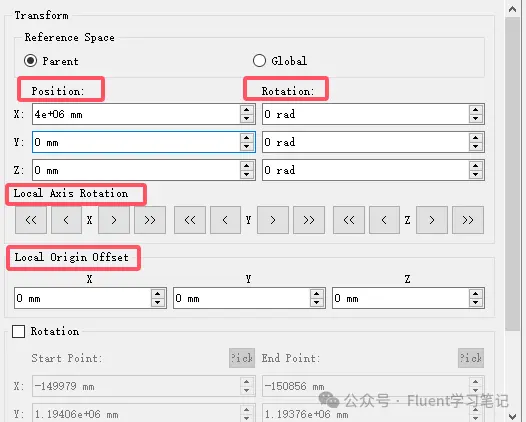Click the Y axis double-right rotation button
The height and width of the screenshot is (422, 526).
[309, 220]
